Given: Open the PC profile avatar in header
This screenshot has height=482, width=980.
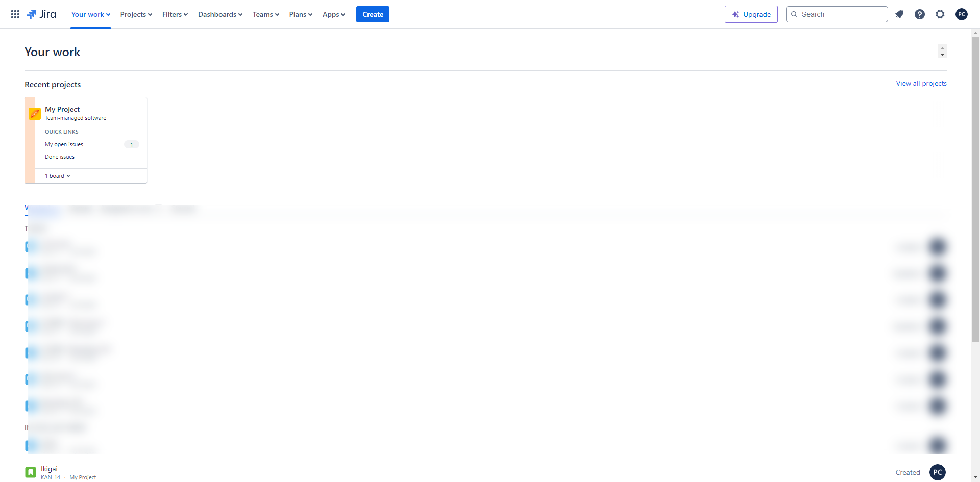Looking at the screenshot, I should [x=962, y=14].
